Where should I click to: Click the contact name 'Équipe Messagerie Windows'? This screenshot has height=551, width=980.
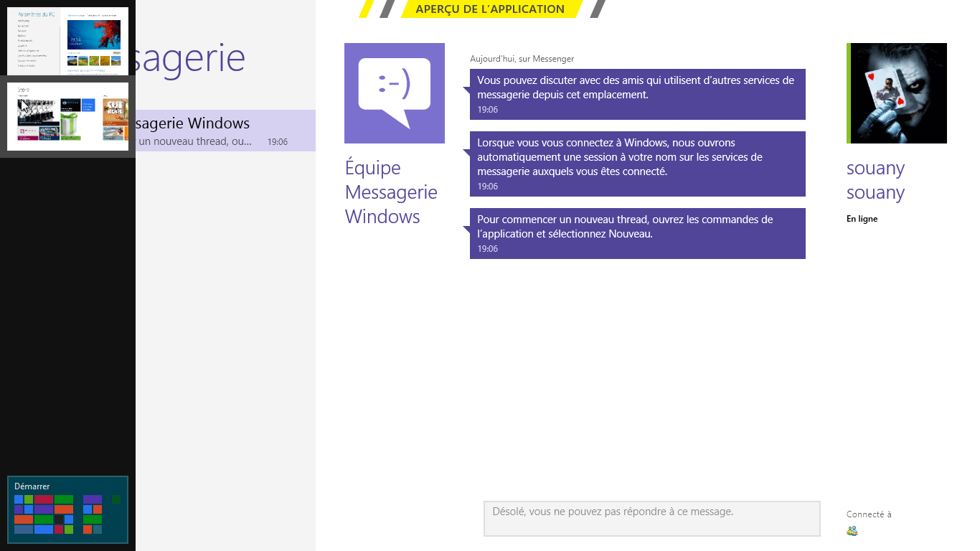click(x=391, y=192)
